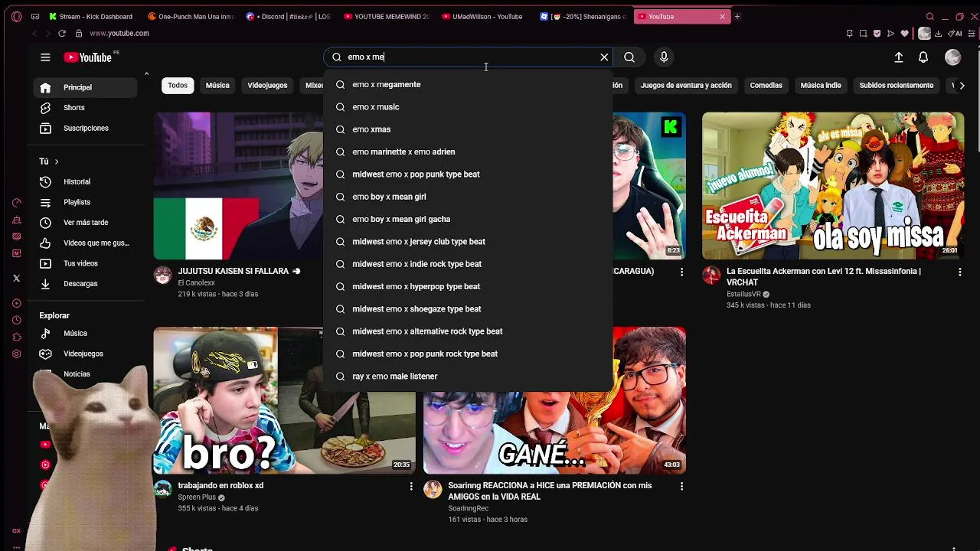The image size is (980, 551).
Task: Visit the 'Spreen Plus' channel link
Action: 197,497
